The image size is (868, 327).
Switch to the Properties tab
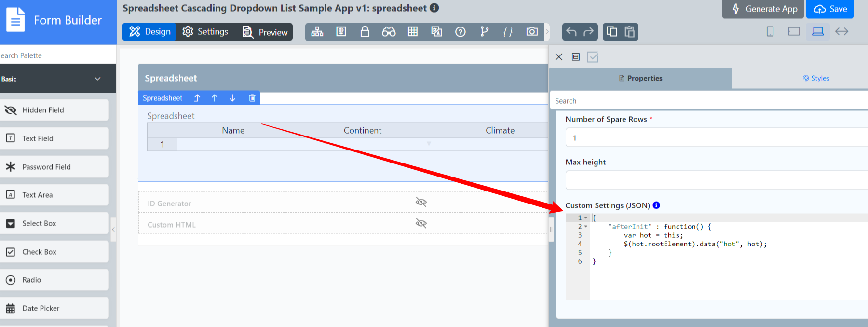point(640,78)
